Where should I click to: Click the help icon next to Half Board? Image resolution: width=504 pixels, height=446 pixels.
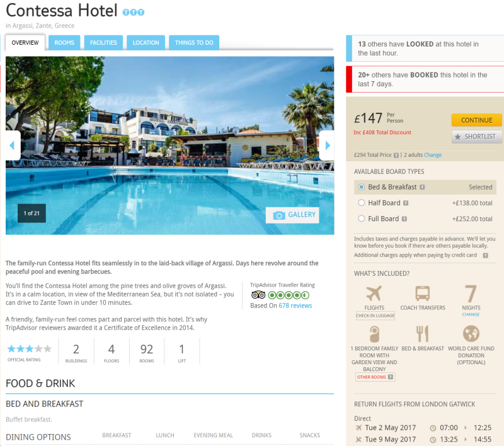(406, 203)
